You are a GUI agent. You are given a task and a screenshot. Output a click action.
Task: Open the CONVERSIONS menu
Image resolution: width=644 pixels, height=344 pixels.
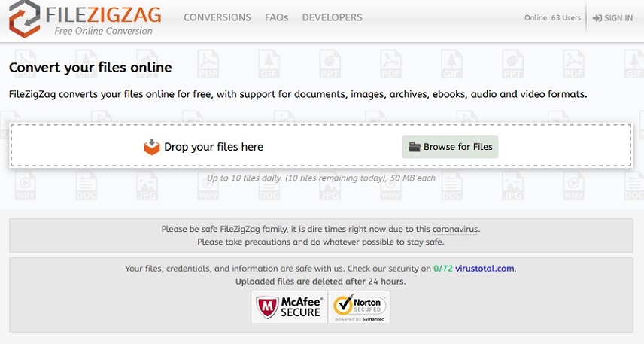pos(217,17)
